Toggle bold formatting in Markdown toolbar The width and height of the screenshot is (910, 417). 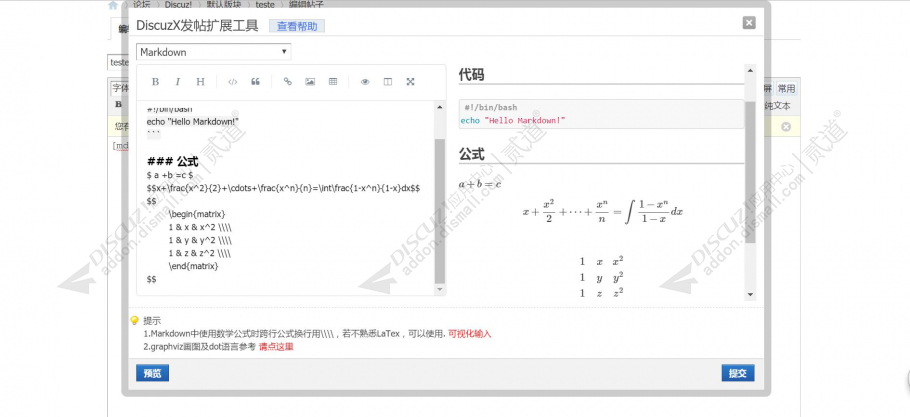tap(155, 82)
